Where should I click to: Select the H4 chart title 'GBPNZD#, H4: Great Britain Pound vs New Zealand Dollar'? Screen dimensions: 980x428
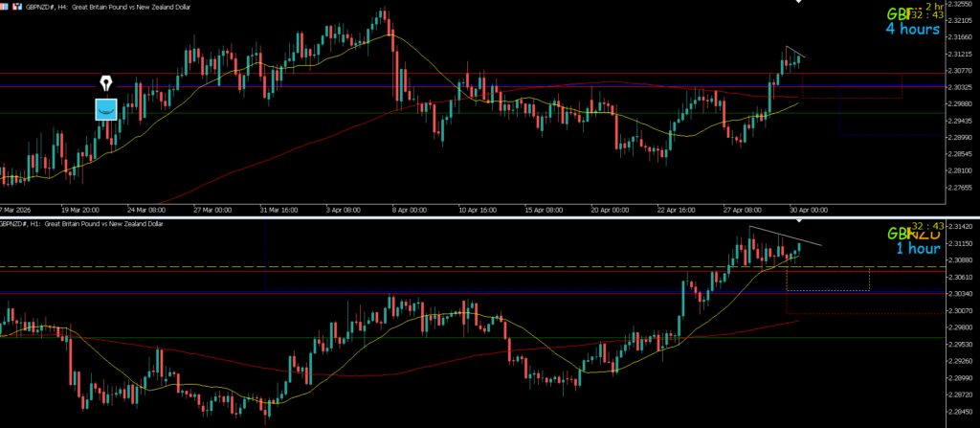(x=107, y=7)
